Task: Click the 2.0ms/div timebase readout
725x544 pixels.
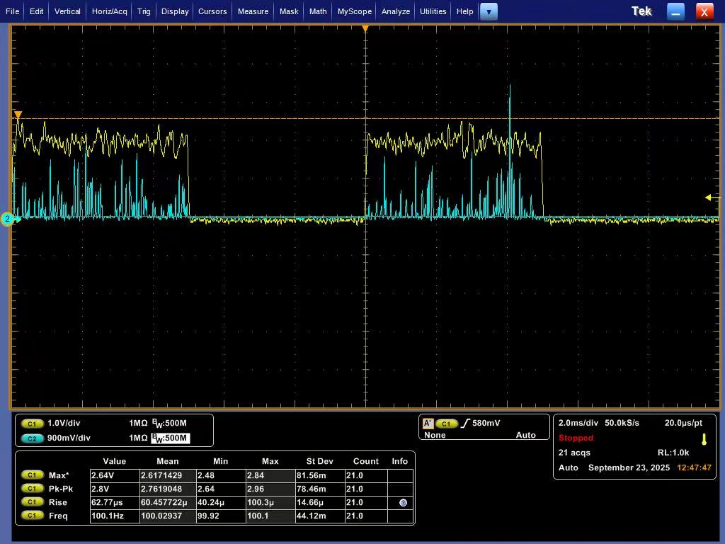Action: click(578, 423)
